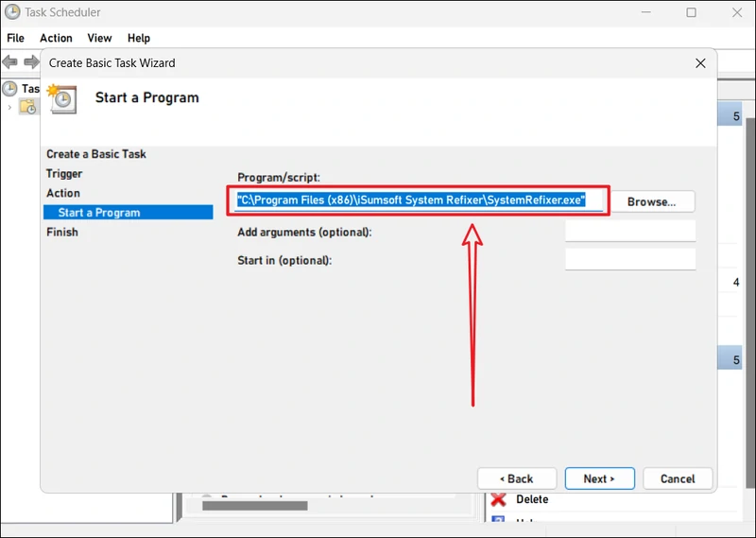The width and height of the screenshot is (756, 538).
Task: Select the Action wizard step
Action: (x=63, y=193)
